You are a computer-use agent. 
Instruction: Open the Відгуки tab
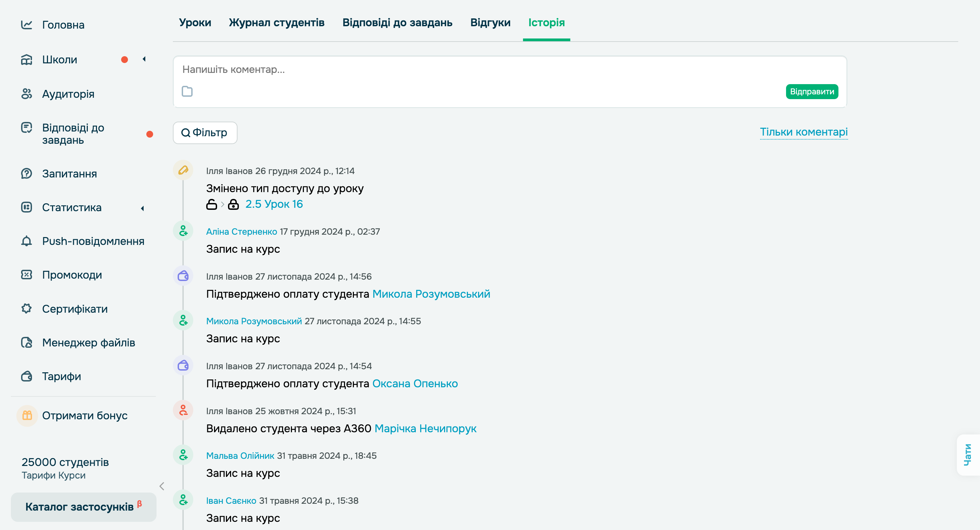490,22
